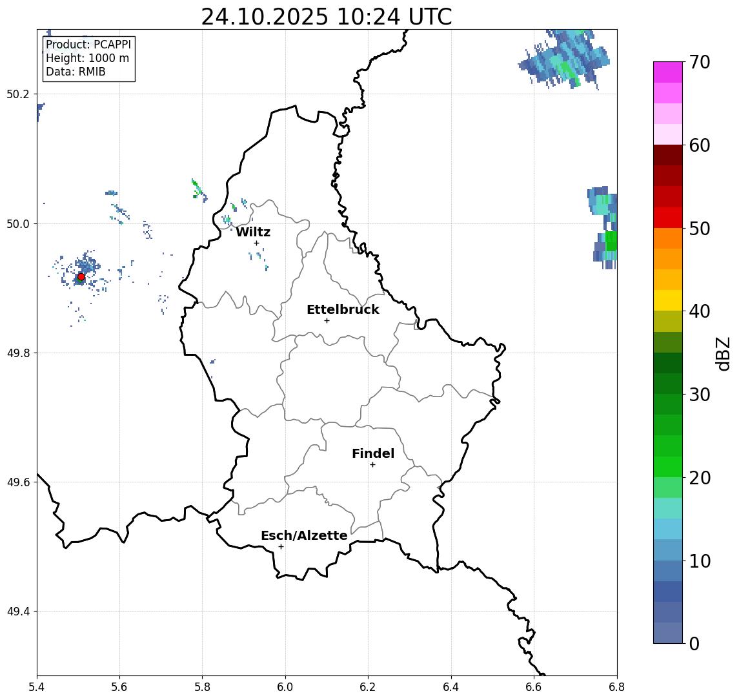Click the longitude label 6.4

click(451, 687)
